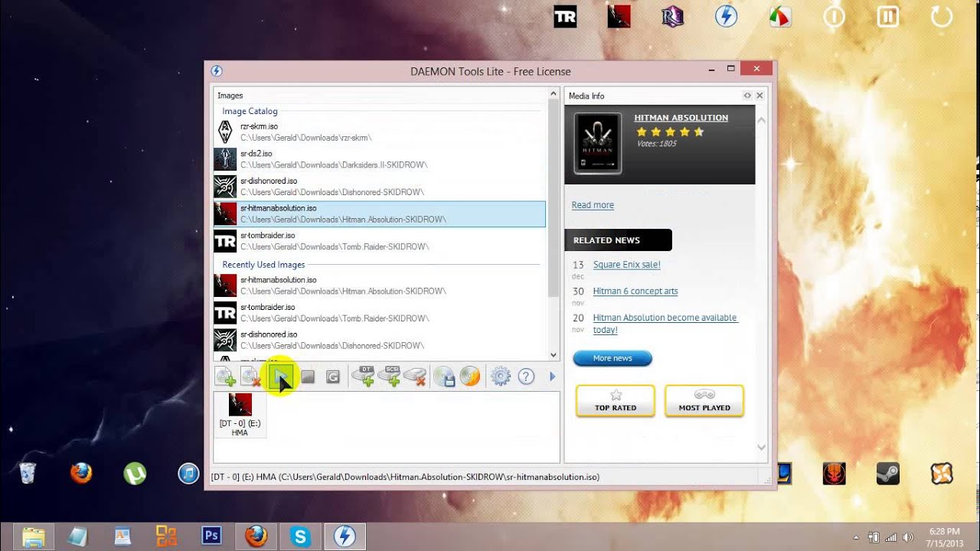Open File Explorer from the taskbar
This screenshot has width=980, height=551.
pyautogui.click(x=34, y=536)
